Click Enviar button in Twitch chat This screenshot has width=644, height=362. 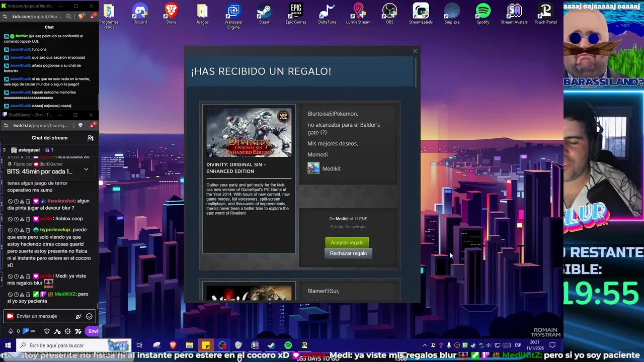(93, 331)
